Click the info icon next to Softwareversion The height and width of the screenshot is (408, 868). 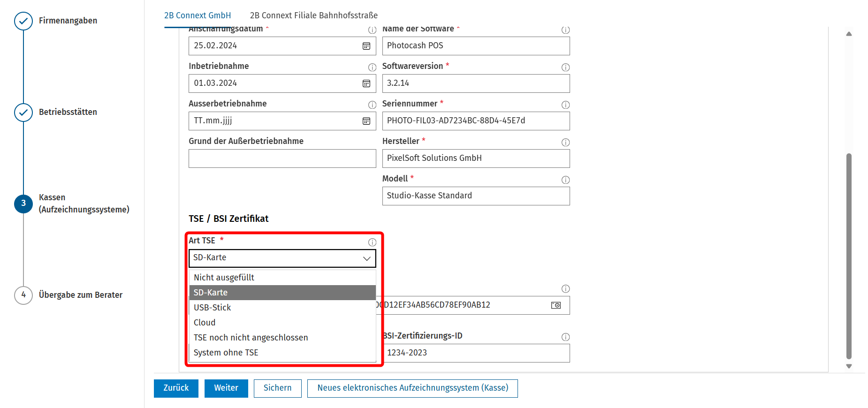pos(565,67)
